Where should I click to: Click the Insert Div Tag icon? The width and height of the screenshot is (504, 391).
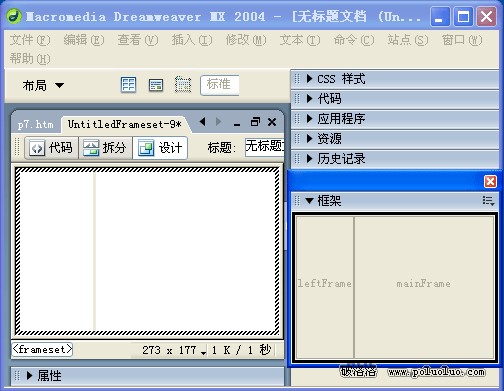pos(156,85)
